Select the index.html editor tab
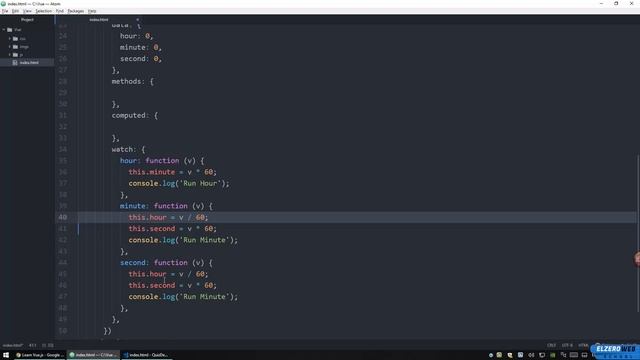This screenshot has height=360, width=640. [99, 20]
